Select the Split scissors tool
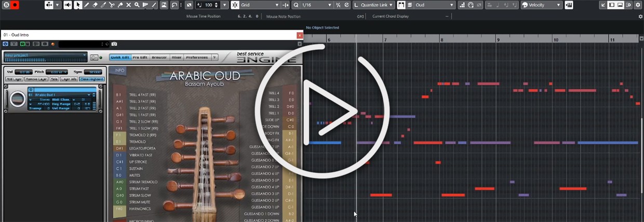 coord(112,5)
